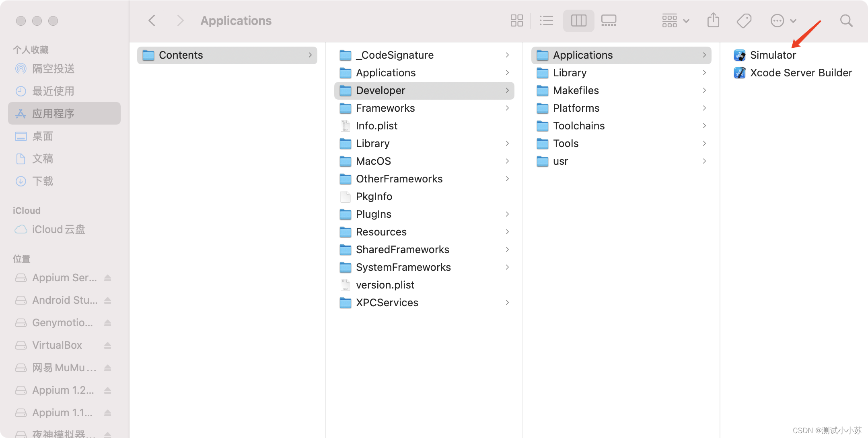Screen dimensions: 868x438
Task: Select the Toolchains folder
Action: pos(578,126)
